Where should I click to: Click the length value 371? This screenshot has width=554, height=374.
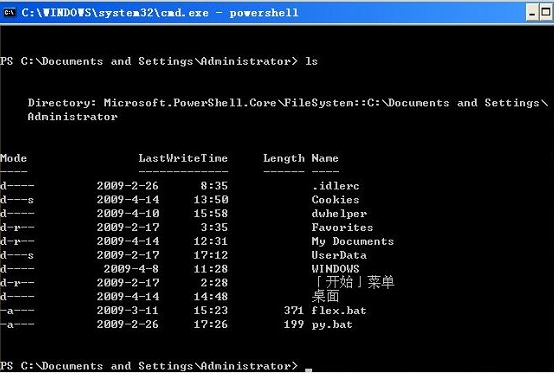[x=294, y=310]
